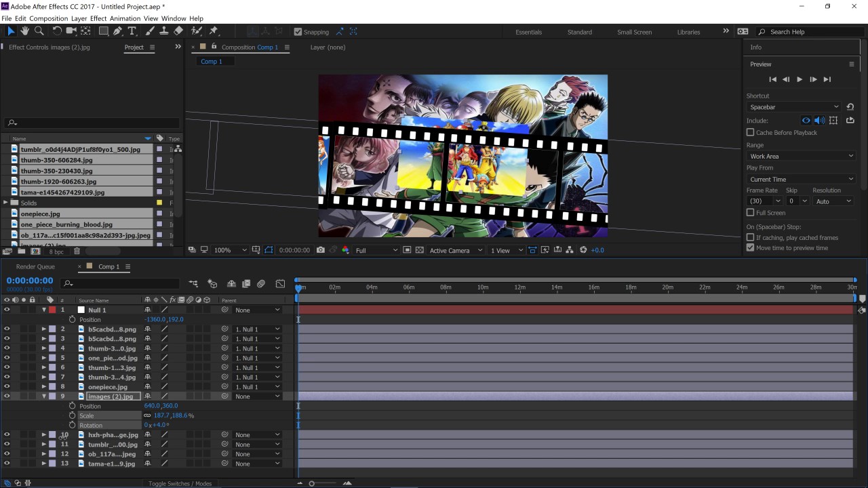The image size is (868, 488).
Task: Toggle region of interest icon
Action: (407, 250)
